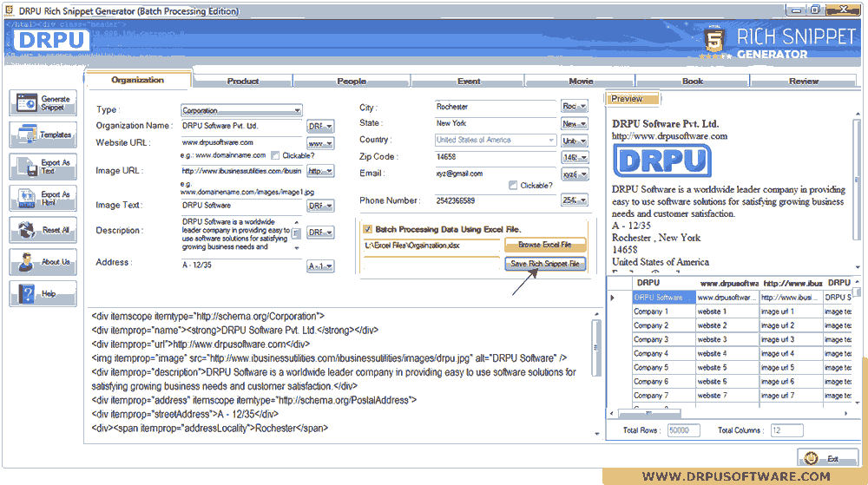The height and width of the screenshot is (485, 868).
Task: Toggle Batch Processing Data Using Excel File checkbox
Action: (367, 229)
